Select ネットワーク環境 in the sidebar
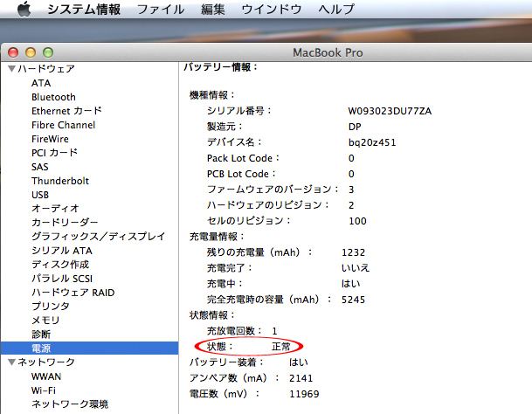 click(x=70, y=404)
